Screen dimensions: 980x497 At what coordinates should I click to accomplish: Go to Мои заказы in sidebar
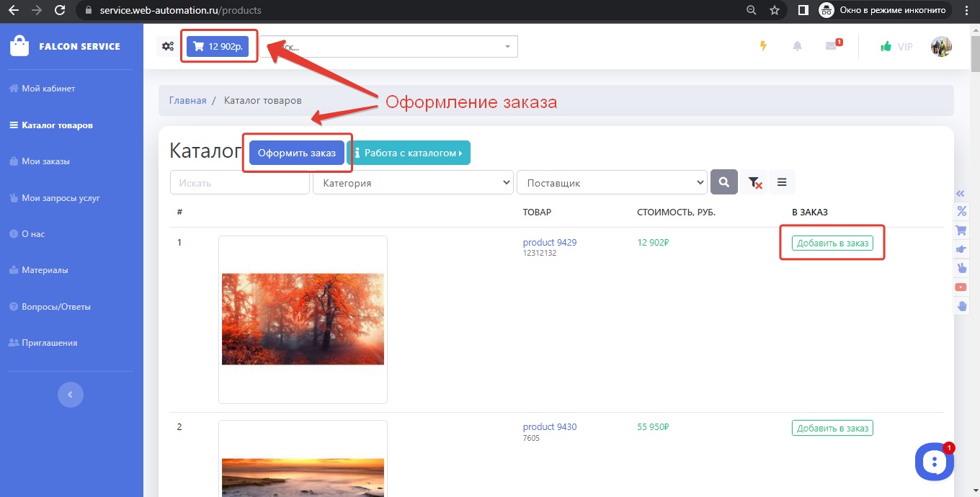tap(45, 161)
